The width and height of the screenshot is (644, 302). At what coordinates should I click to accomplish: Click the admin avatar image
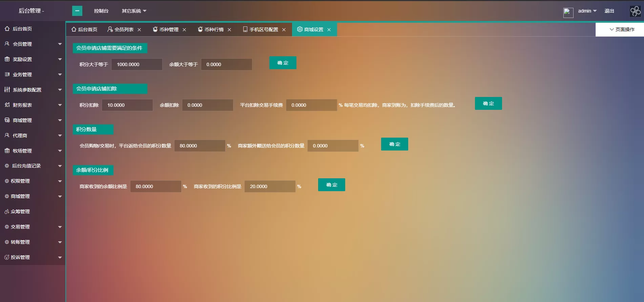pos(568,13)
